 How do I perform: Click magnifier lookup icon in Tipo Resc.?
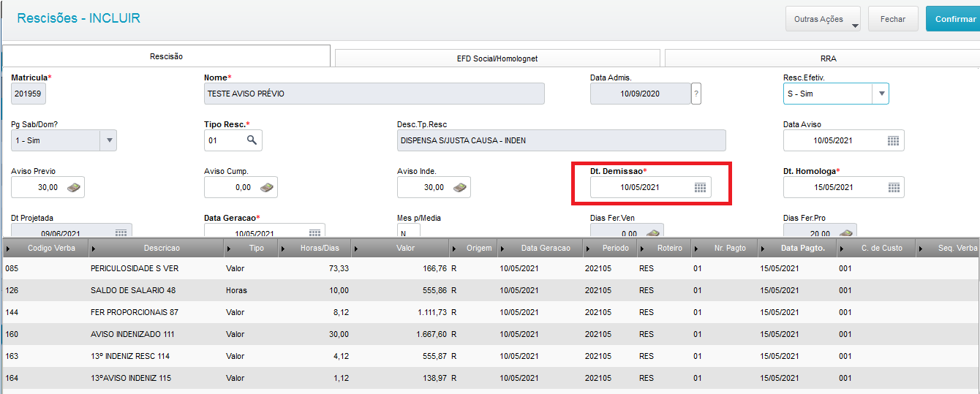click(x=252, y=140)
